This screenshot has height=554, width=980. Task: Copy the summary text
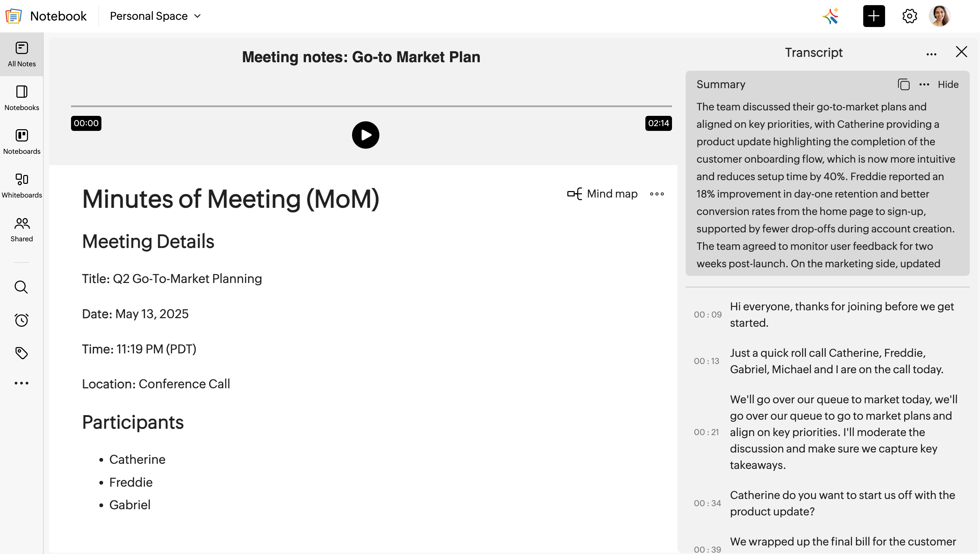(x=904, y=84)
